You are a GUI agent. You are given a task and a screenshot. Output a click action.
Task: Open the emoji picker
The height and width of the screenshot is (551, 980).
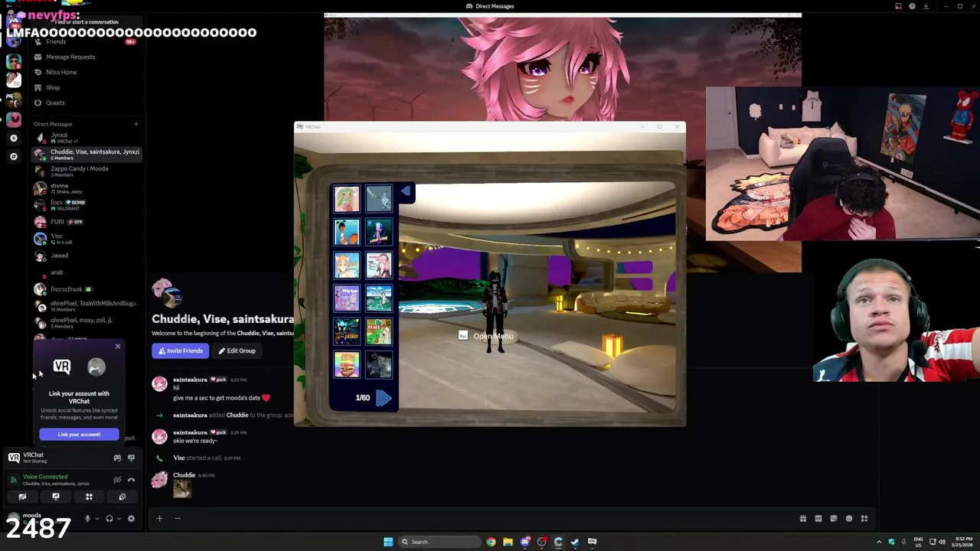click(849, 519)
